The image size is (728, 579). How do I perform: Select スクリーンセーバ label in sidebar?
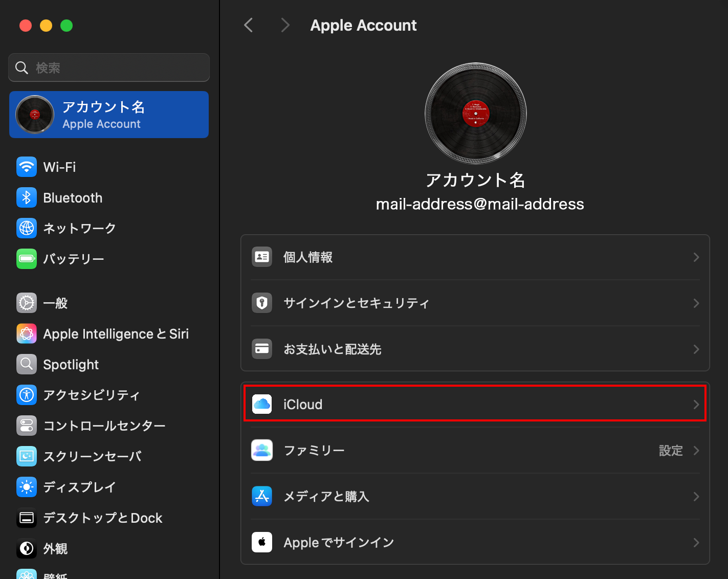pyautogui.click(x=93, y=457)
